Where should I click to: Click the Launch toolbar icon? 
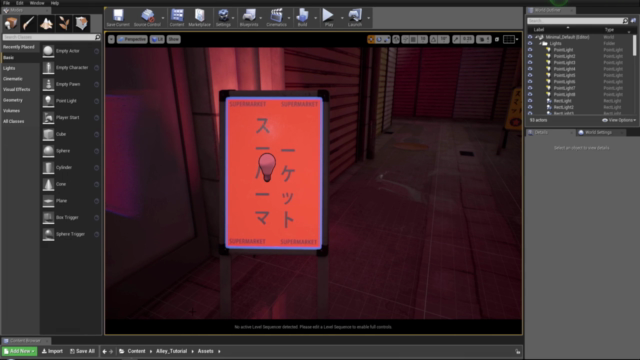(x=355, y=18)
